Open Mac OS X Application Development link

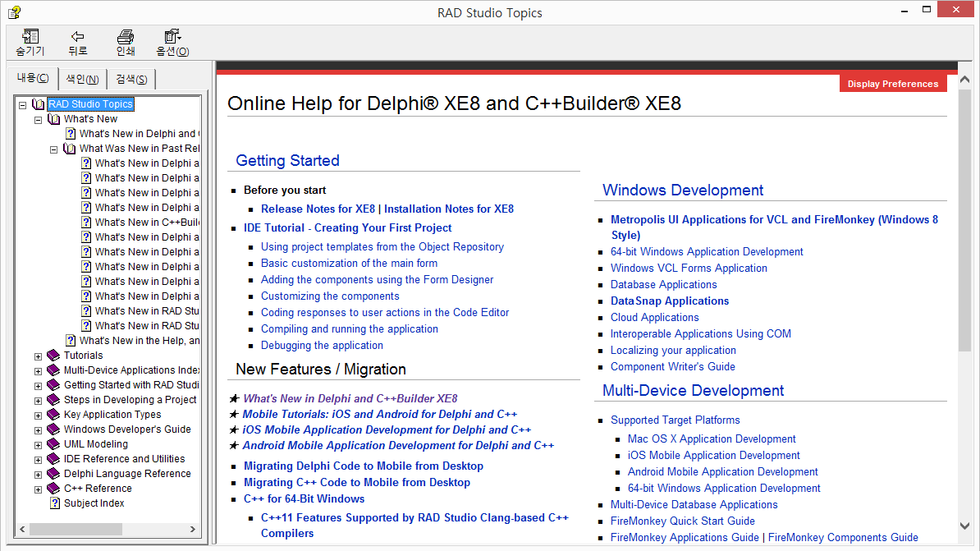(712, 439)
